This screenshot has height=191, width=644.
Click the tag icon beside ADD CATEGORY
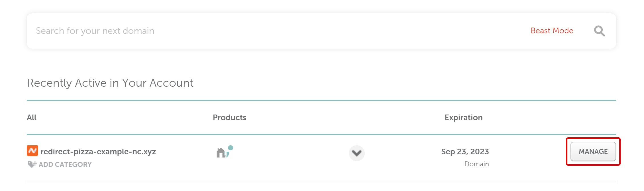(32, 164)
